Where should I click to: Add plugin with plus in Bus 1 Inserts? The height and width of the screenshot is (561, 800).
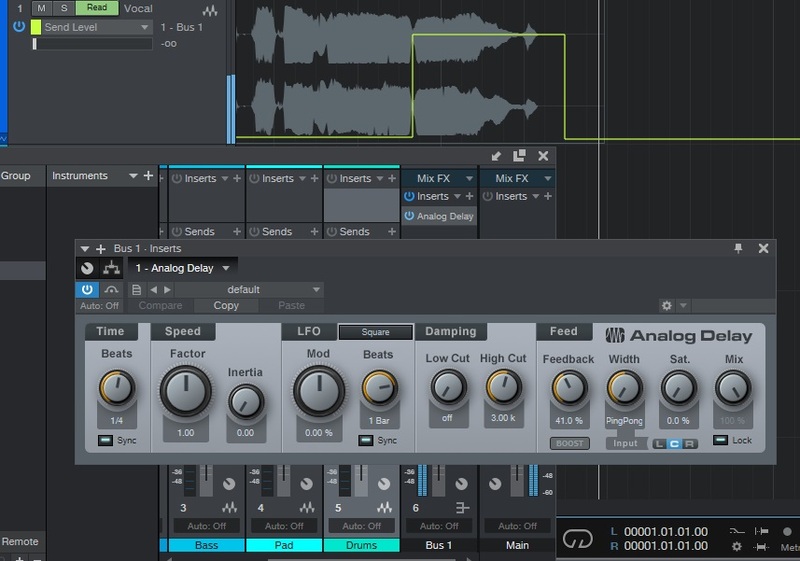(101, 249)
